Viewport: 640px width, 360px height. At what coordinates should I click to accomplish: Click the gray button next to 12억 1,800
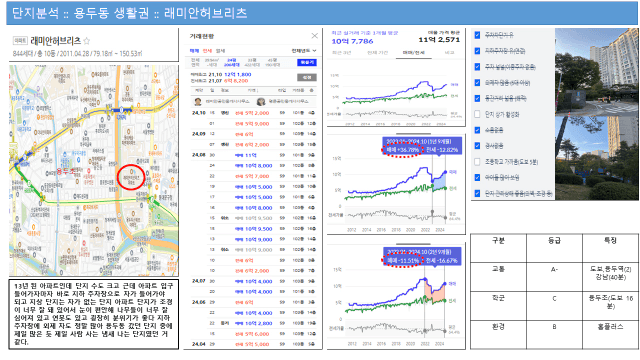[307, 77]
